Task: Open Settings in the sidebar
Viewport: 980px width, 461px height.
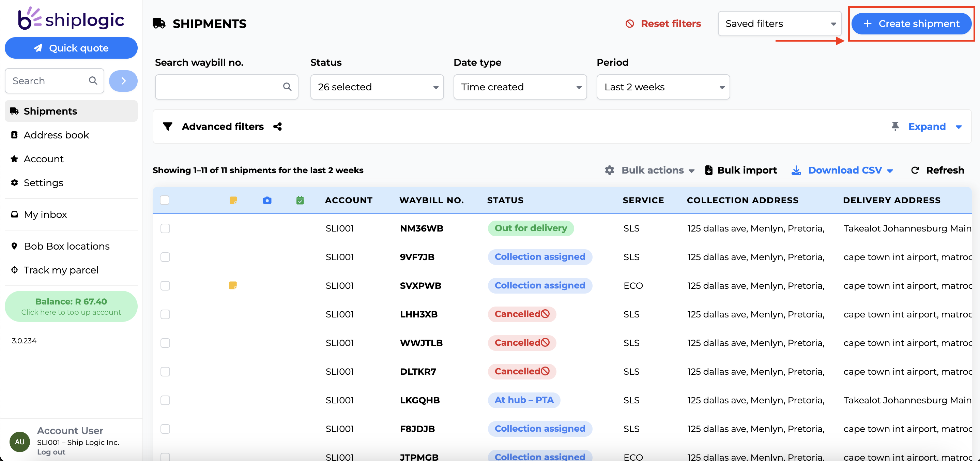Action: tap(71, 183)
